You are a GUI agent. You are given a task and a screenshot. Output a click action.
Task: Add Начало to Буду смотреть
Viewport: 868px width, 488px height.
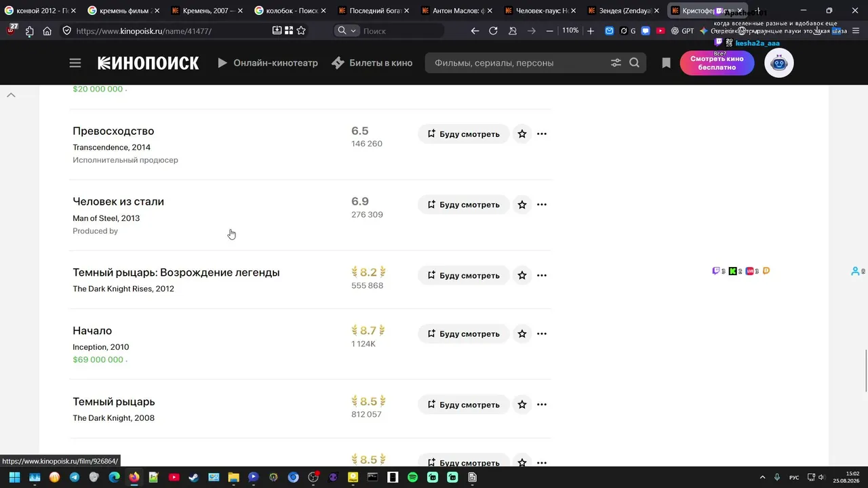[x=463, y=334]
